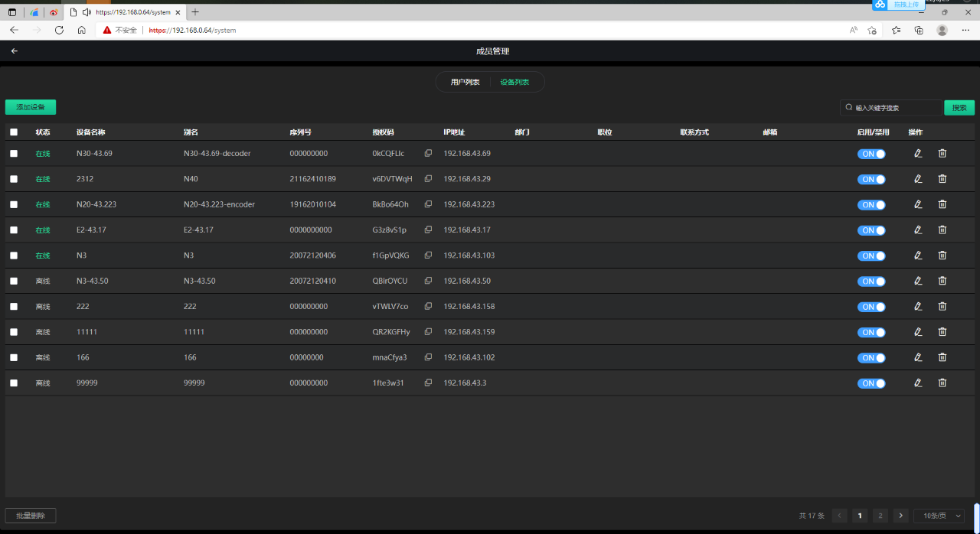Image resolution: width=980 pixels, height=534 pixels.
Task: Go to next page arrow
Action: (901, 516)
